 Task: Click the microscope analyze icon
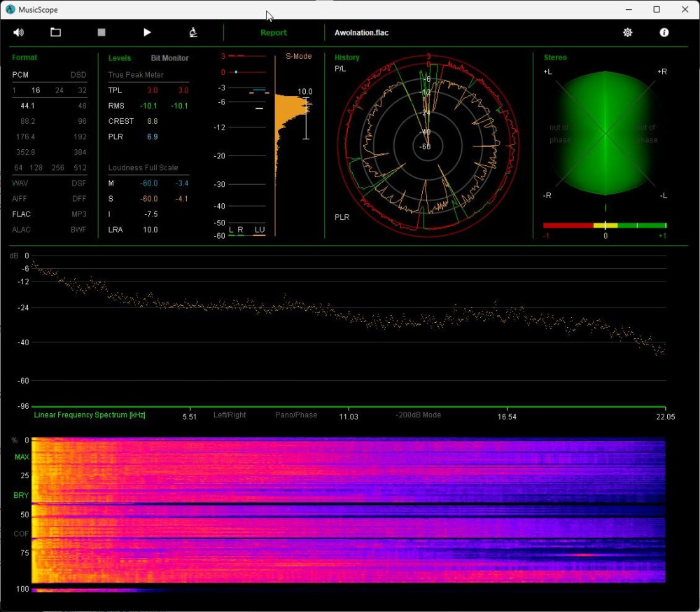[x=193, y=32]
